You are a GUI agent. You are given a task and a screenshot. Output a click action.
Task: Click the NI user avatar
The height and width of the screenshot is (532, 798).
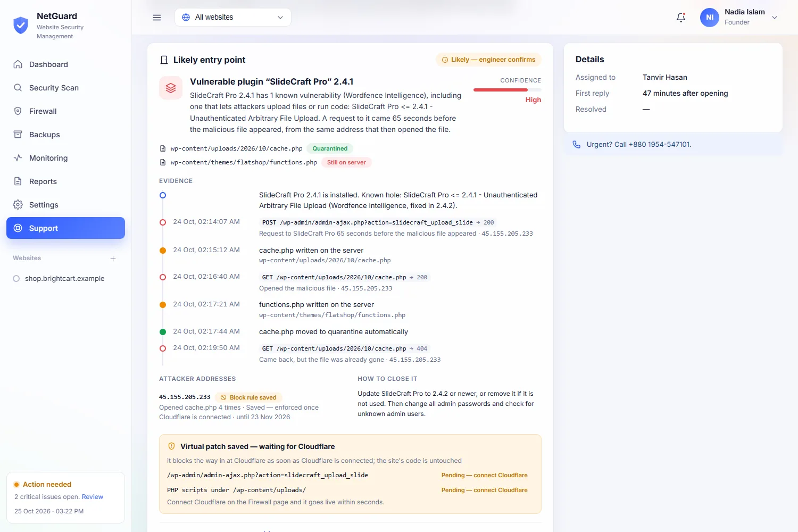[x=710, y=18]
